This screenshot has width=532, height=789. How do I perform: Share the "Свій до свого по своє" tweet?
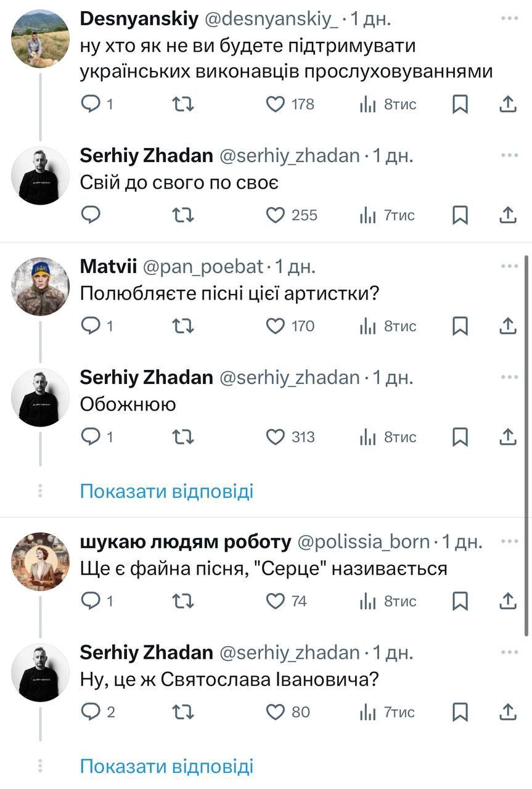pos(507,215)
